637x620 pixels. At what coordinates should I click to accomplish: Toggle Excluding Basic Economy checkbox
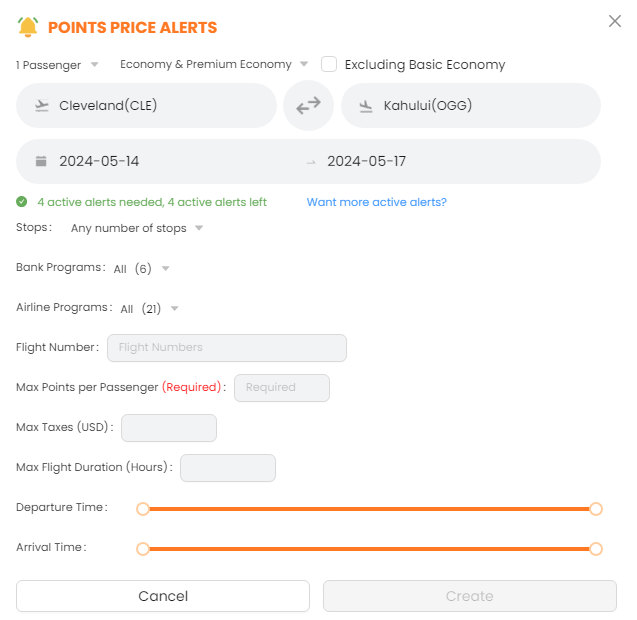[329, 64]
